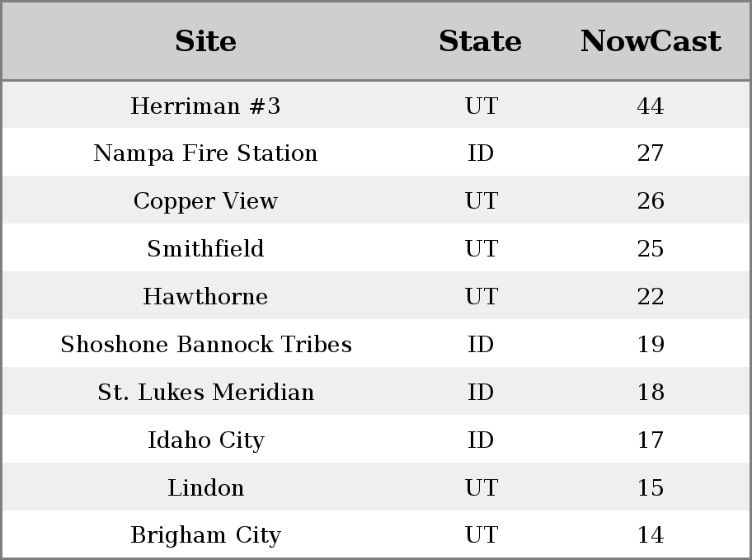
Task: Click the ID state cell for Idaho City
Action: 481,440
